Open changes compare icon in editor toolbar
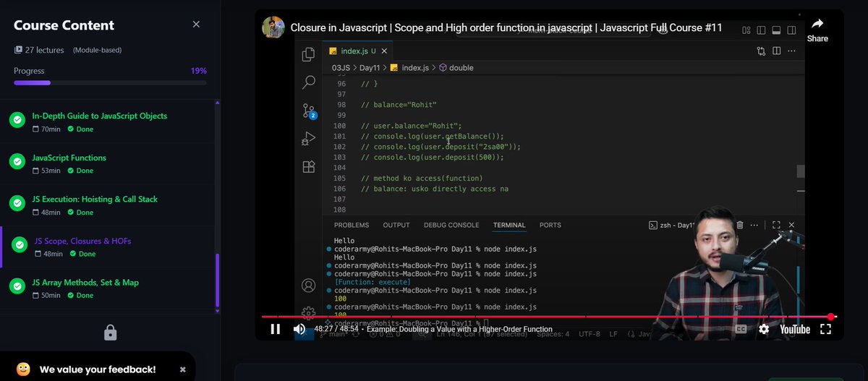This screenshot has height=381, width=868. pyautogui.click(x=761, y=51)
